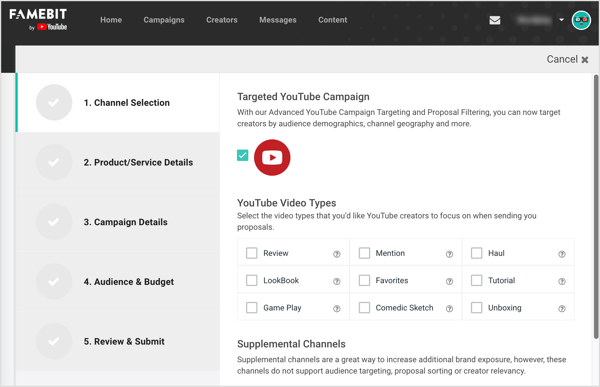
Task: Check the Review video type
Action: click(x=251, y=253)
